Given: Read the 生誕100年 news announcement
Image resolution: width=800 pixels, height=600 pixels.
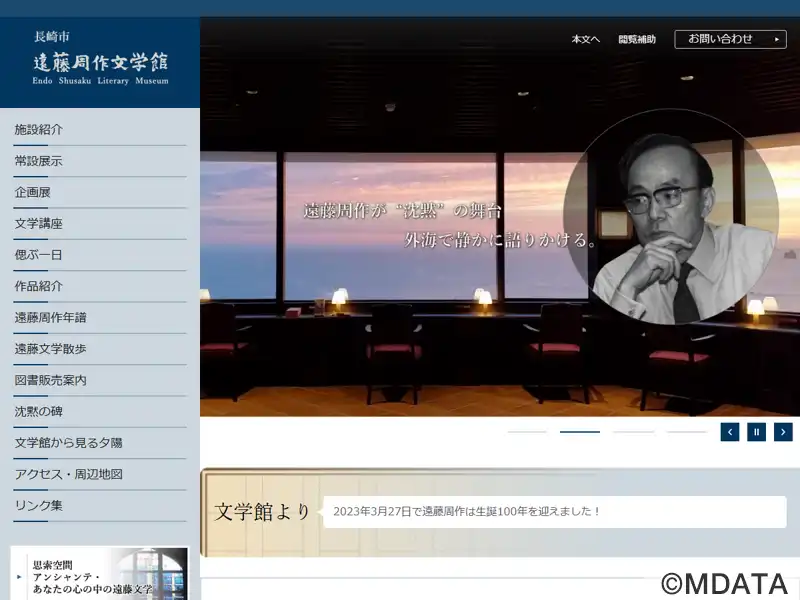Looking at the screenshot, I should tap(555, 512).
